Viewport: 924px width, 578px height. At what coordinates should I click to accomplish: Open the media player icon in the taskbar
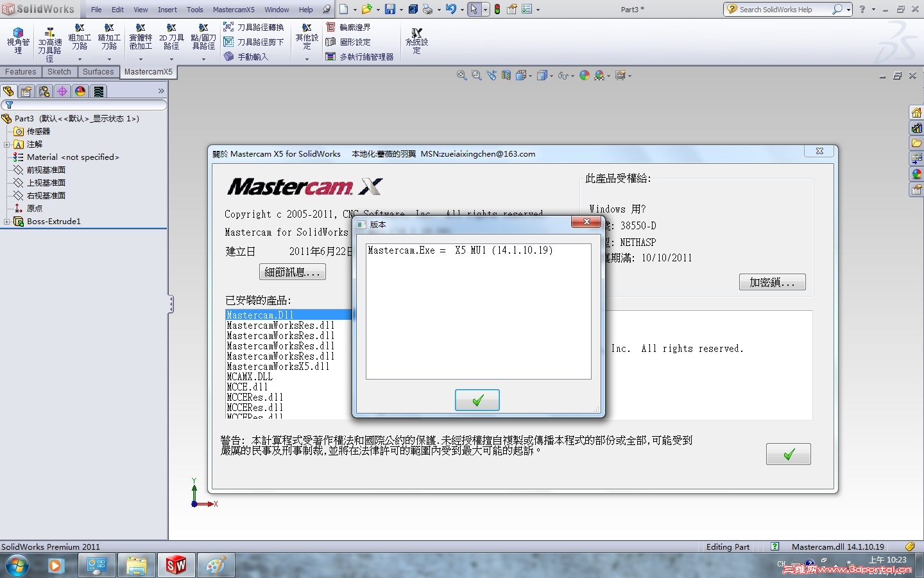[56, 566]
